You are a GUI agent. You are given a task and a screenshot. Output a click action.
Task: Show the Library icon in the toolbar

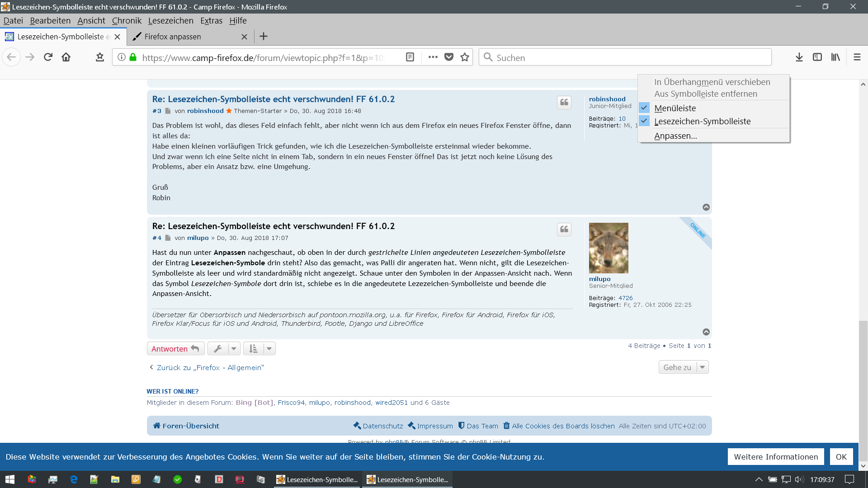pyautogui.click(x=835, y=57)
